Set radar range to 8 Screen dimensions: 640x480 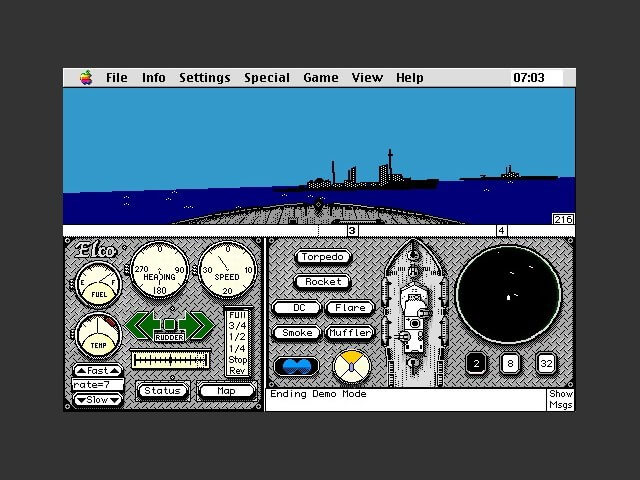click(x=510, y=363)
